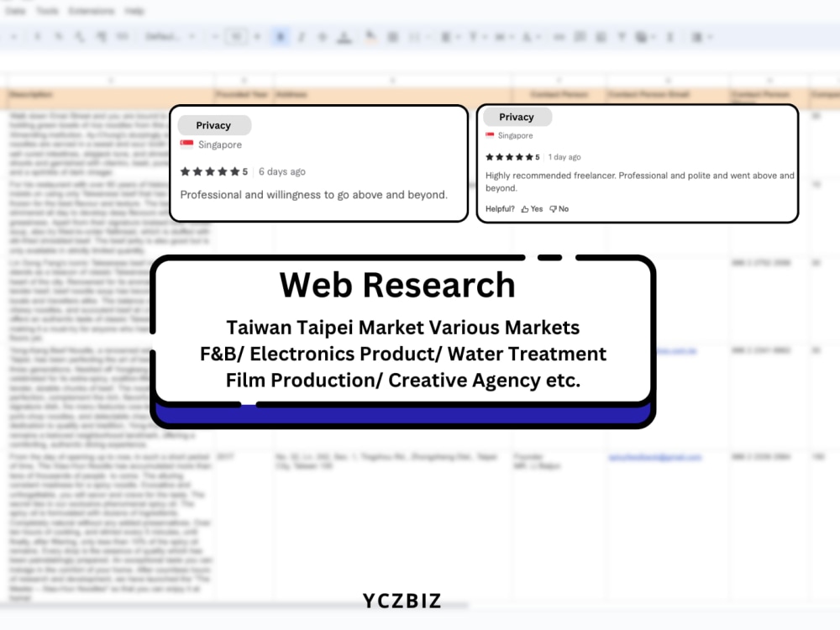
Task: Click the Singapore flag in the 6 days ago review
Action: (187, 144)
